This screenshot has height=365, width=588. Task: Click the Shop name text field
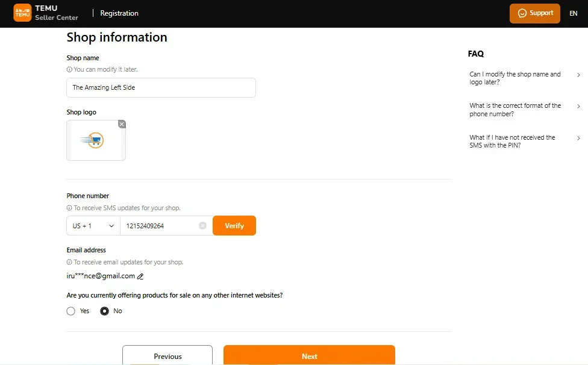point(161,87)
